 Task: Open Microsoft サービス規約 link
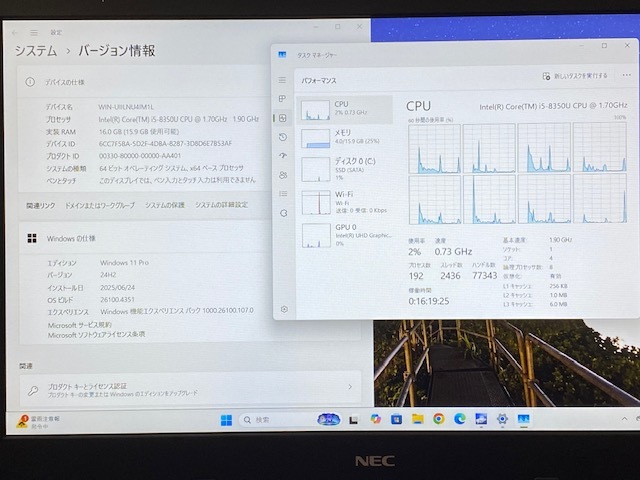80,325
